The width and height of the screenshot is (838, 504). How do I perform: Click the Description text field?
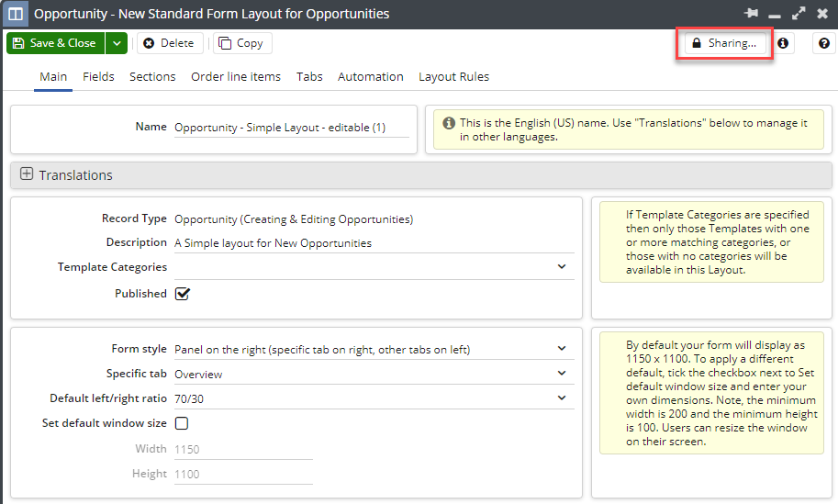tap(373, 243)
